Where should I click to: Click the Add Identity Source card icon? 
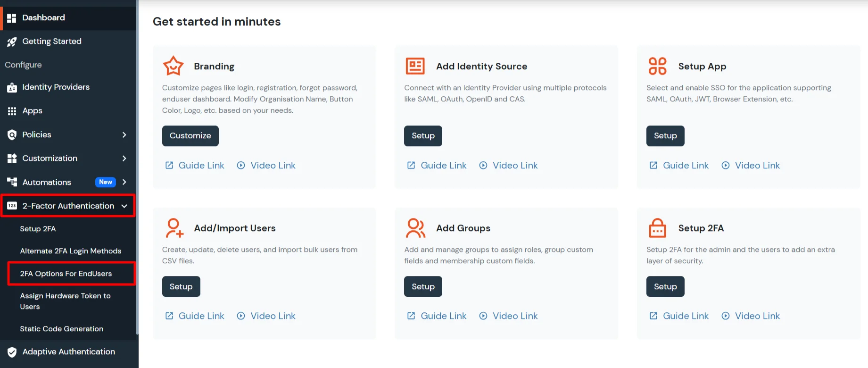tap(415, 66)
